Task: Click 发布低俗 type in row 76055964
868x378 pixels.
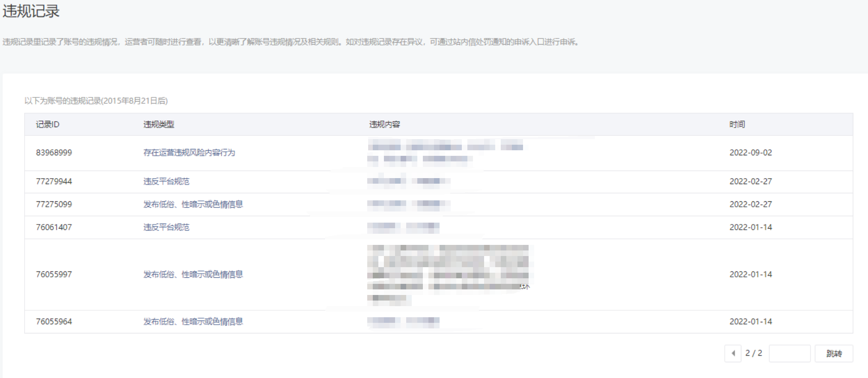Action: [x=193, y=321]
